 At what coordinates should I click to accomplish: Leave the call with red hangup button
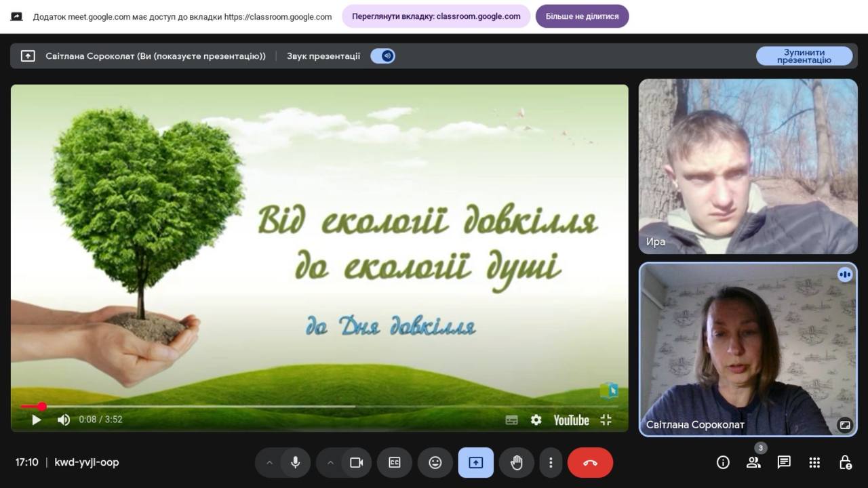(590, 462)
